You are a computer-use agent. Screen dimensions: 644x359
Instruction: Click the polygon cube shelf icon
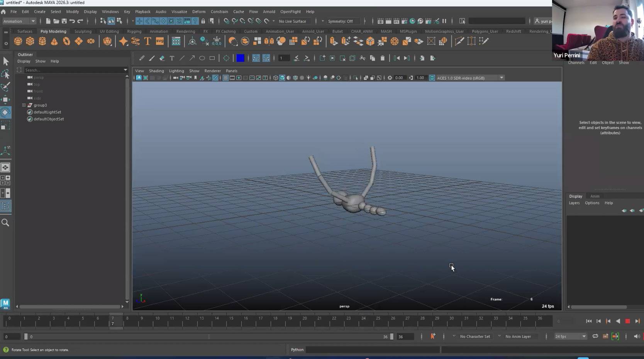30,41
